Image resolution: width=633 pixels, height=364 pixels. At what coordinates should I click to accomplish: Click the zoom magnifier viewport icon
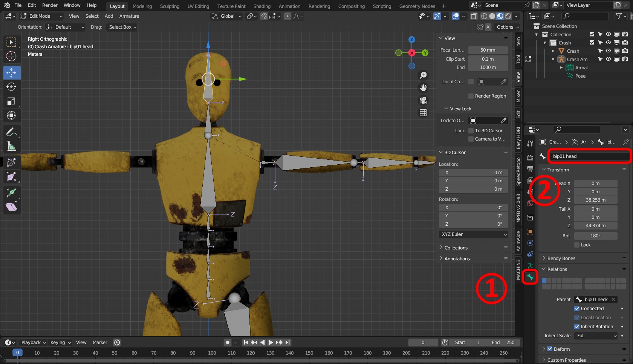pyautogui.click(x=423, y=75)
